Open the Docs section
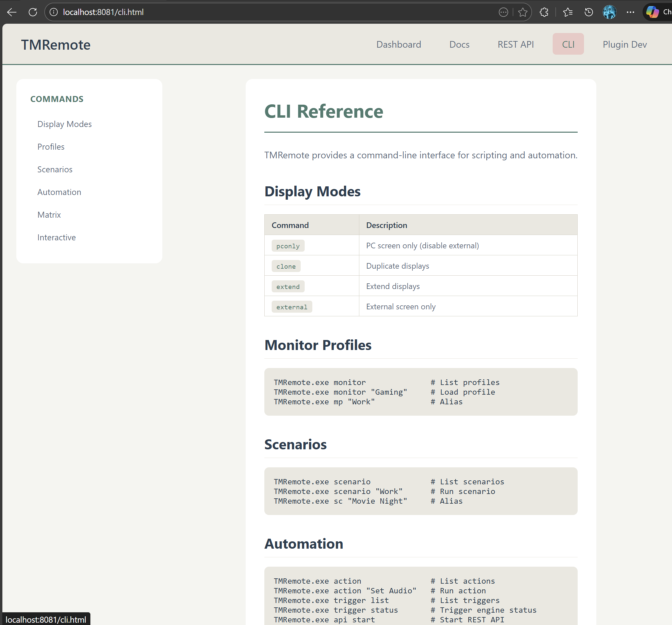This screenshot has width=672, height=625. (x=459, y=44)
